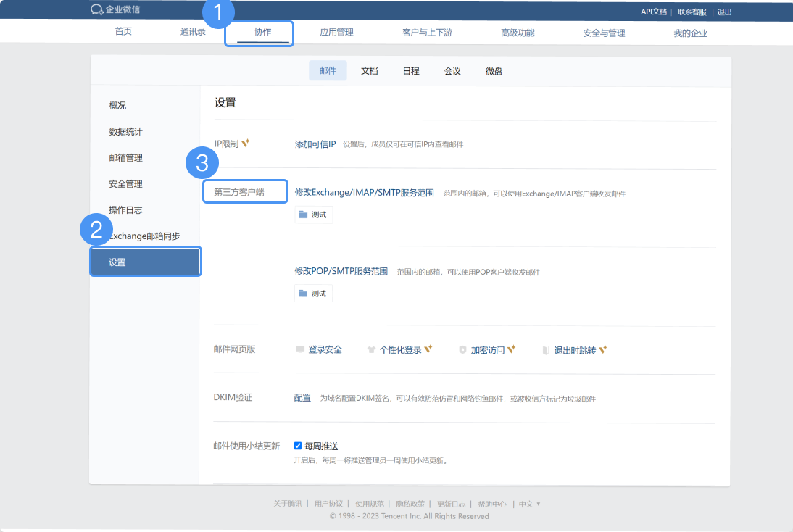The width and height of the screenshot is (793, 532).
Task: Click 使用规范 in the footer
Action: click(370, 504)
